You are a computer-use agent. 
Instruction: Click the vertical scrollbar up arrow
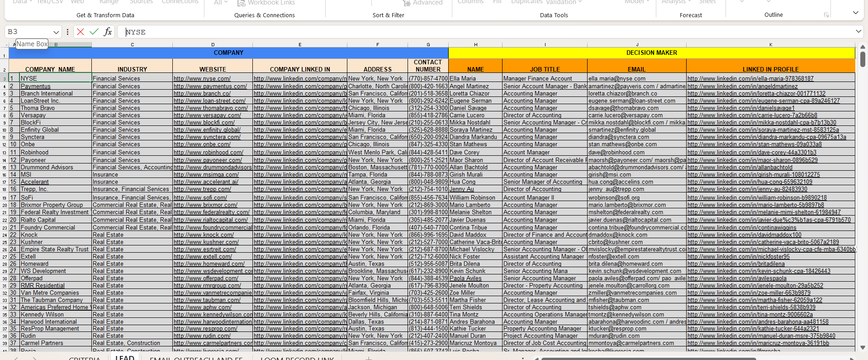863,47
